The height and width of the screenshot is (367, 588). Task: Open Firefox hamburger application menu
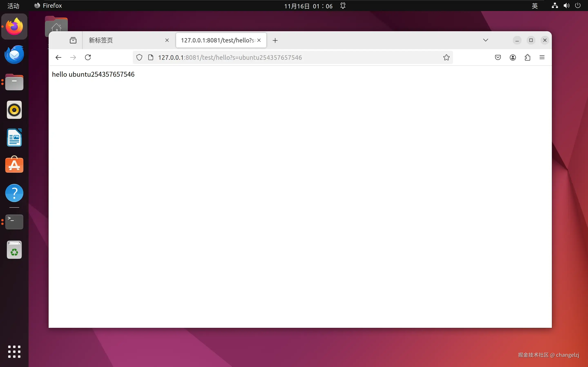542,58
